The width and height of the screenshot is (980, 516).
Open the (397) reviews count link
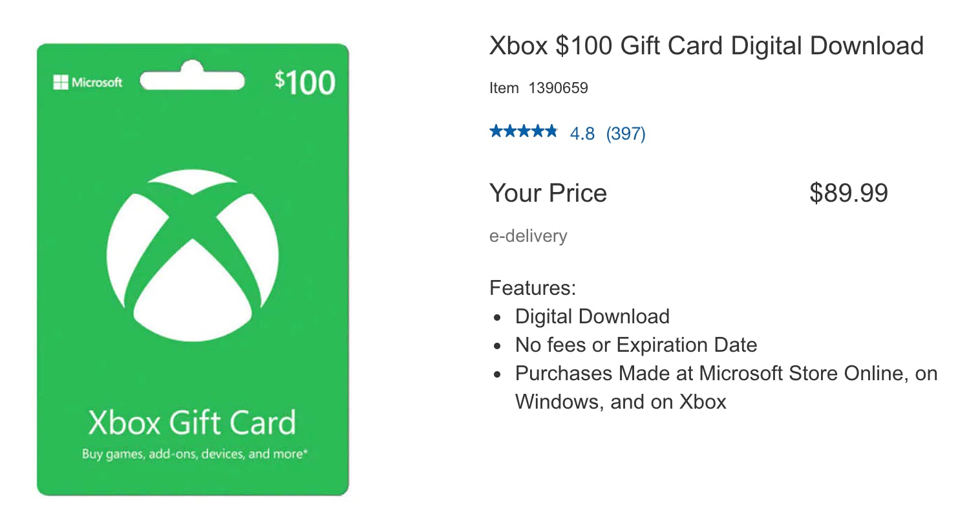[x=626, y=133]
